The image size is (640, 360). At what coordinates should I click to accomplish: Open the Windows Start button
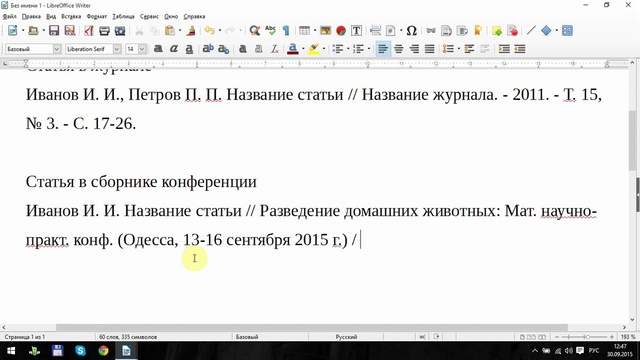click(x=11, y=350)
